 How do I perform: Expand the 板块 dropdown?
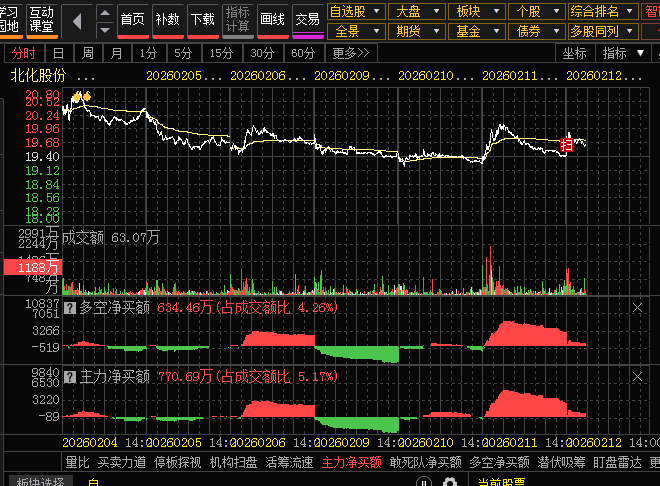476,11
